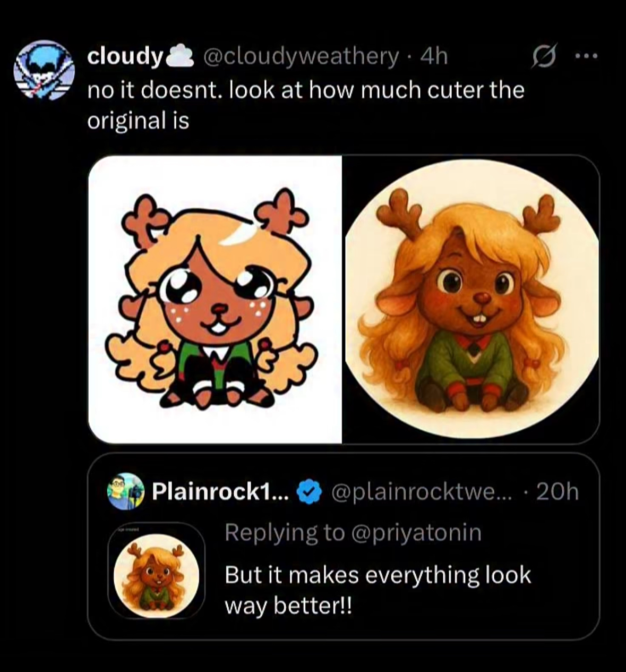The height and width of the screenshot is (672, 626).
Task: Click the Plainrock1... display name
Action: [220, 492]
